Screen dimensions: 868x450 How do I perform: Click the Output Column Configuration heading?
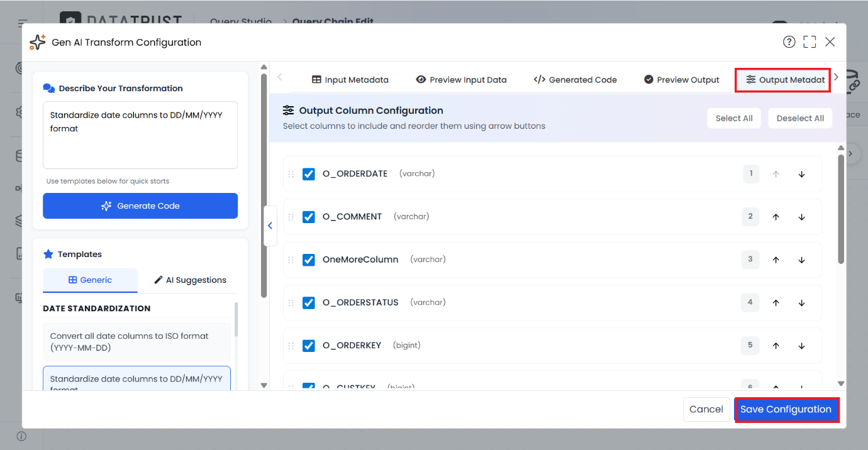tap(371, 111)
